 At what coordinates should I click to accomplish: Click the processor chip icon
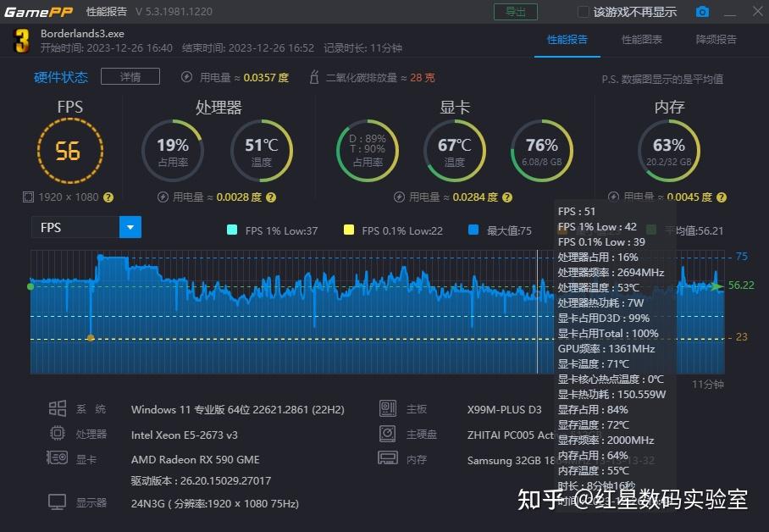(x=58, y=434)
